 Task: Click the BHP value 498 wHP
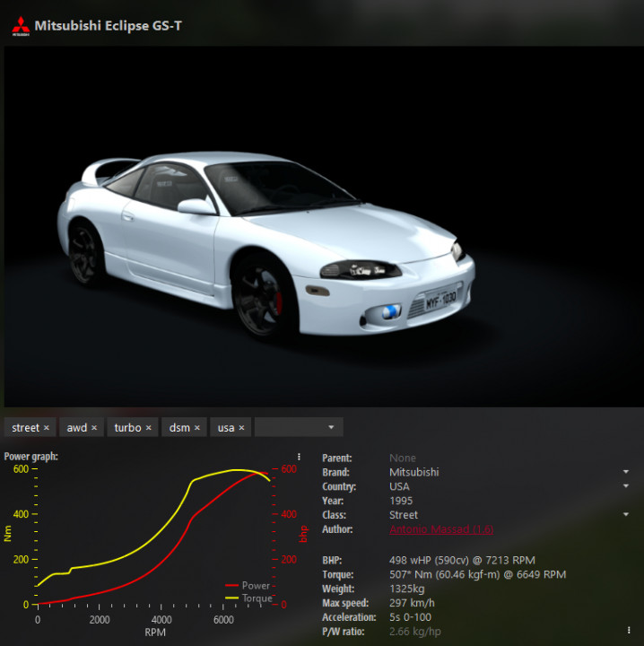pyautogui.click(x=462, y=560)
